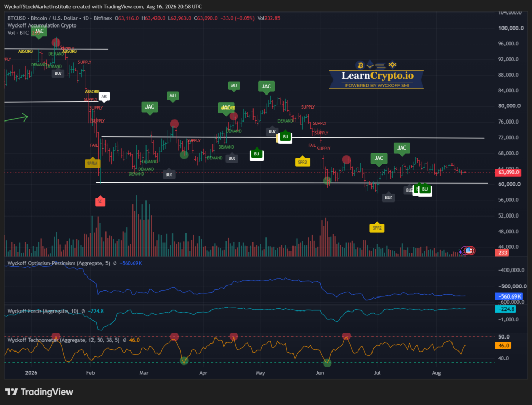The image size is (532, 405).
Task: Click the Feb label on the time axis
Action: [90, 373]
